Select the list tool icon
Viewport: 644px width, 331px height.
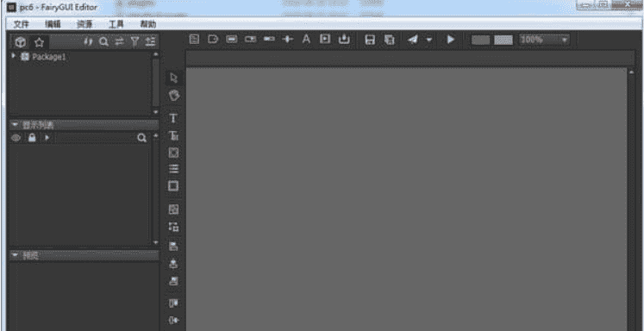click(x=173, y=169)
